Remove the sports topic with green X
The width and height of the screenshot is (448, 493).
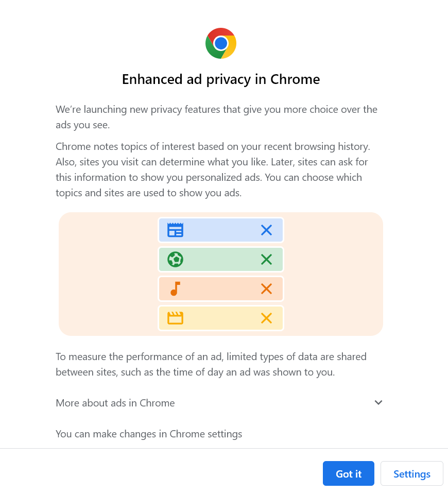coord(266,259)
